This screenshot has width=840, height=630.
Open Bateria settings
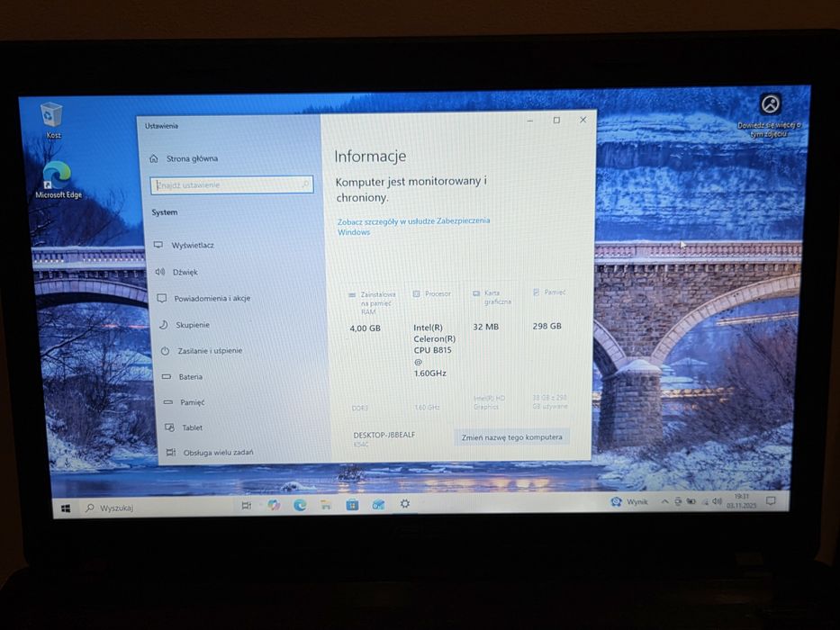182,376
